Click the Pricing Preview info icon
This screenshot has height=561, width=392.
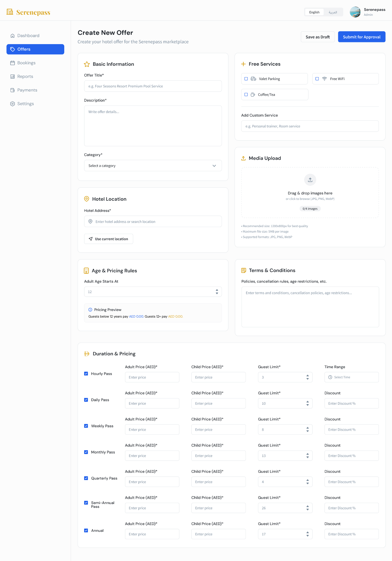(x=90, y=310)
